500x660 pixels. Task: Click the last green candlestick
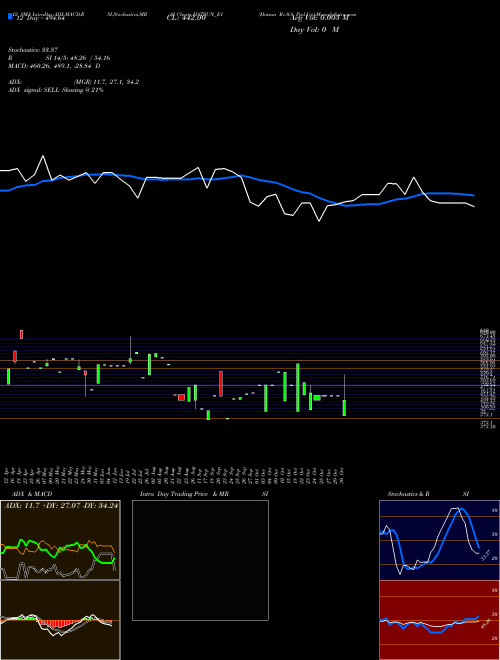344,407
